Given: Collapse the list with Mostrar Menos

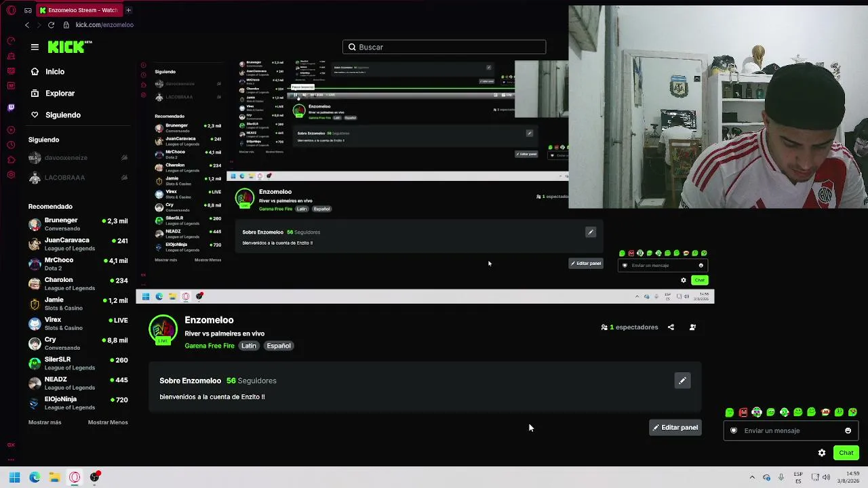Looking at the screenshot, I should (108, 422).
